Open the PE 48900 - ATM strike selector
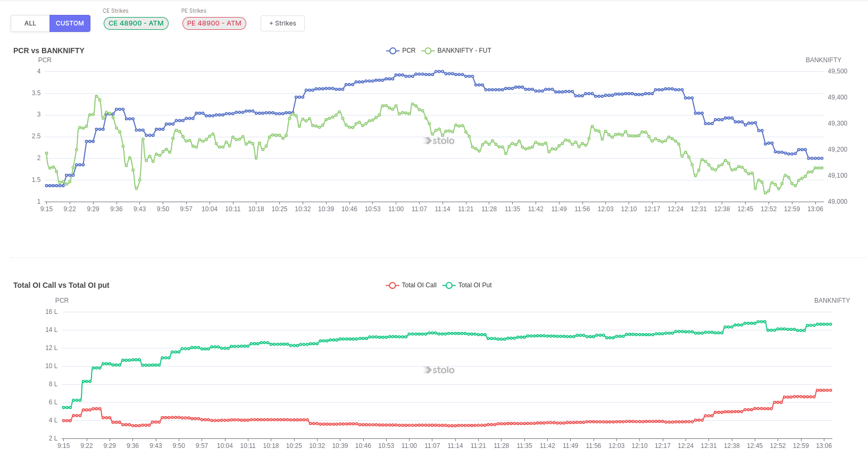This screenshot has width=868, height=457. (214, 23)
